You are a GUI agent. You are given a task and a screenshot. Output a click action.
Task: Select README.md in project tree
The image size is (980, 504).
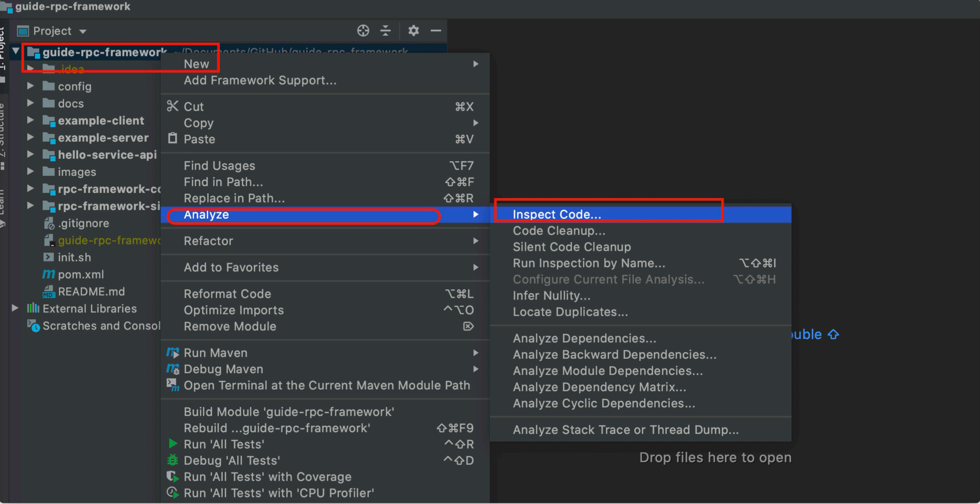[91, 291]
